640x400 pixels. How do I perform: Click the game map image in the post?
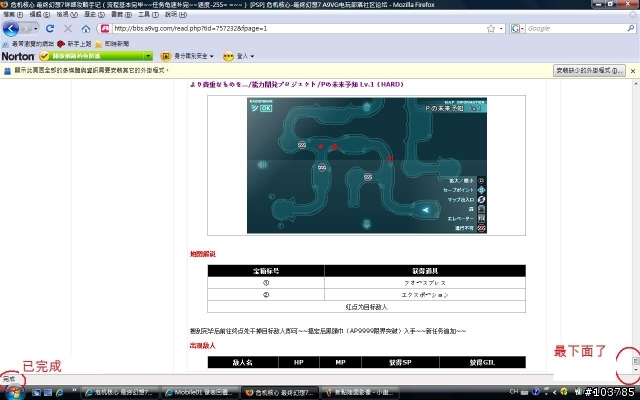[x=367, y=165]
